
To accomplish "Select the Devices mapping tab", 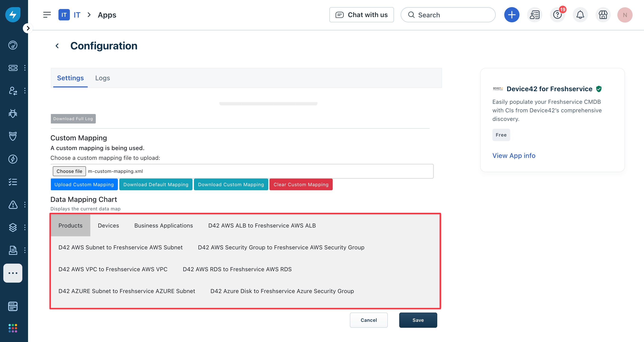I will click(x=108, y=225).
